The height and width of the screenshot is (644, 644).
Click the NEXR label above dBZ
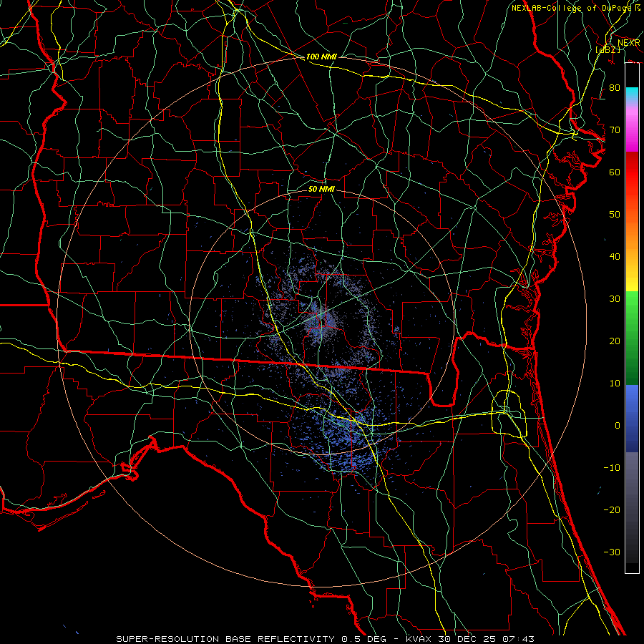pos(629,43)
